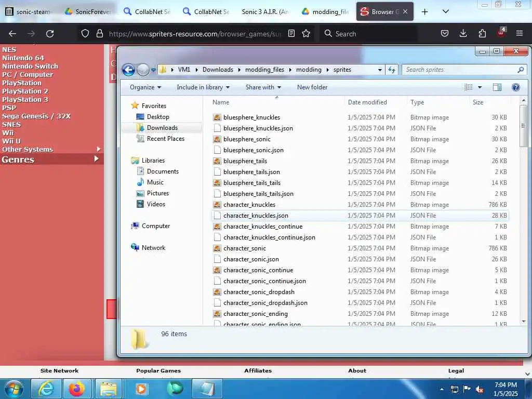Open a new Firefox tab with plus
This screenshot has height=399, width=532.
pos(424,11)
